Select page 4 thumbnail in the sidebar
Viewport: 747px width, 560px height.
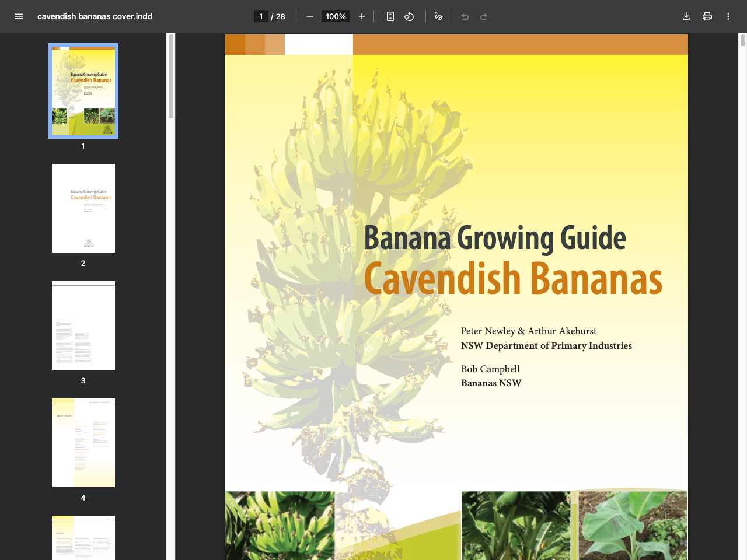83,442
